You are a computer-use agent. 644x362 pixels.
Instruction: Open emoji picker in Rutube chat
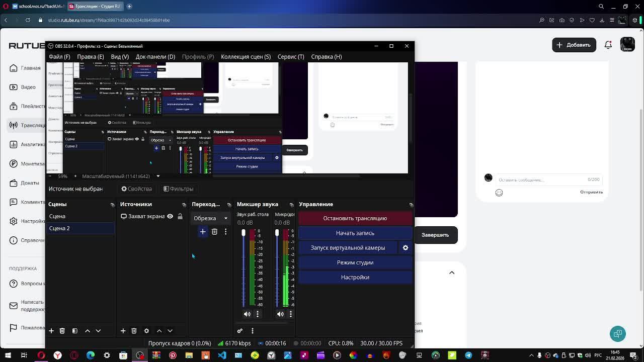pyautogui.click(x=499, y=193)
